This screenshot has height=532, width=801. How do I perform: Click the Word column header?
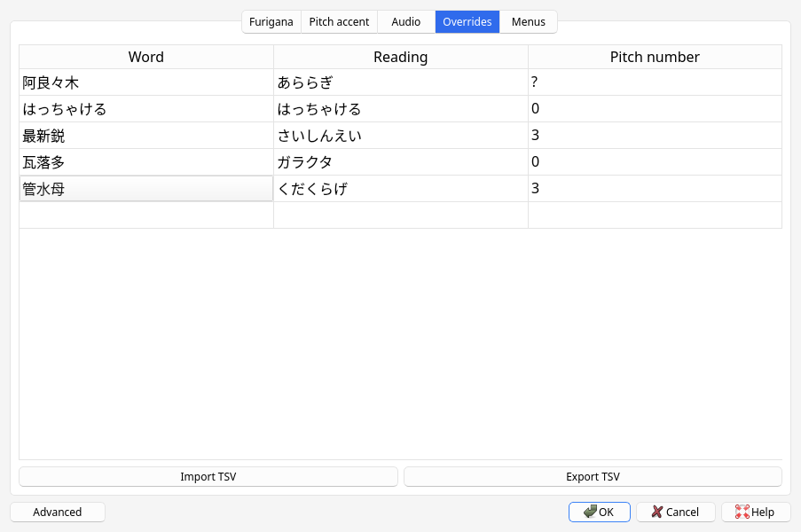pyautogui.click(x=145, y=57)
